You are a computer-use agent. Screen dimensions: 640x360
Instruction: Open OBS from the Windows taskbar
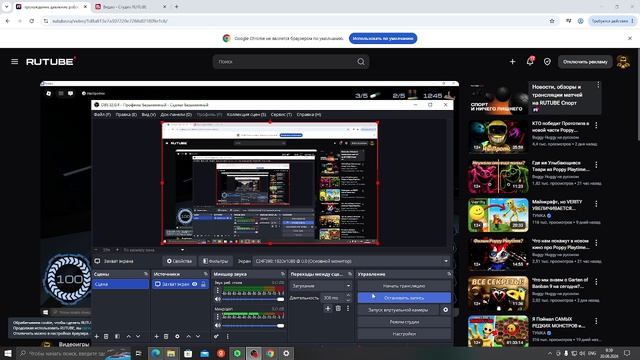coord(254,353)
